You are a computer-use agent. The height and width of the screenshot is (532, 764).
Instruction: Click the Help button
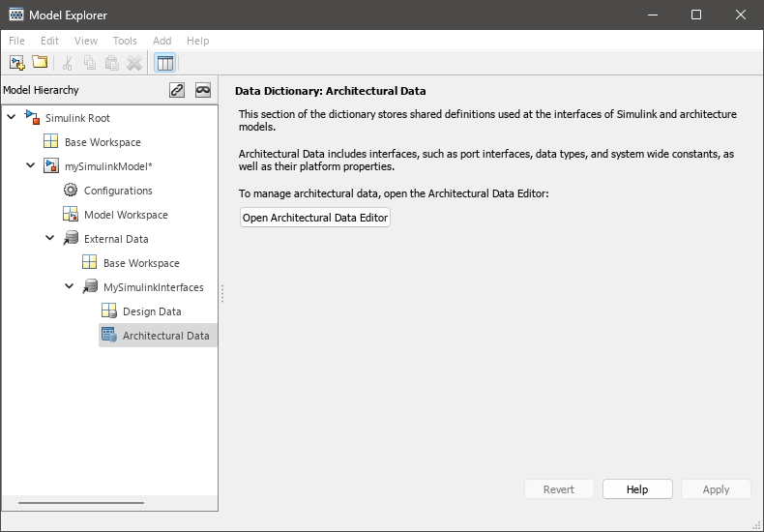637,489
